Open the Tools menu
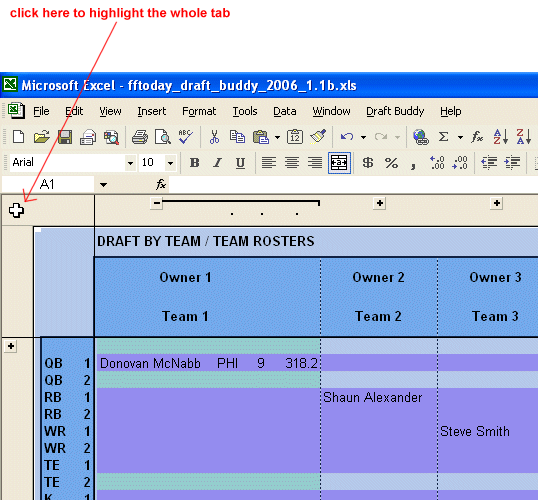538x500 pixels. coord(245,111)
